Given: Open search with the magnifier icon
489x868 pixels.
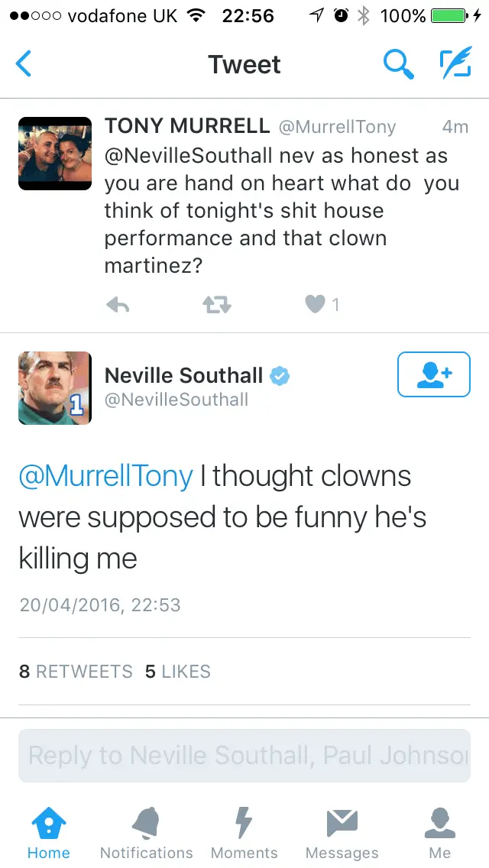Looking at the screenshot, I should [x=398, y=64].
